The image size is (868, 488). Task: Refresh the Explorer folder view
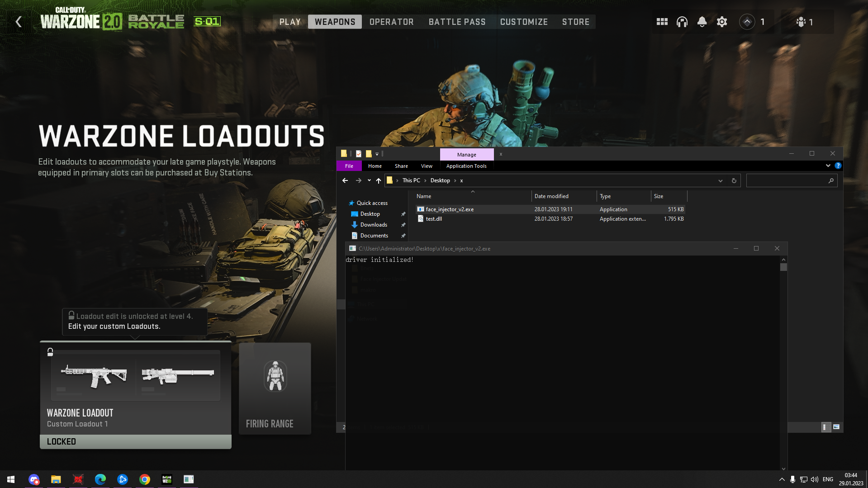734,181
